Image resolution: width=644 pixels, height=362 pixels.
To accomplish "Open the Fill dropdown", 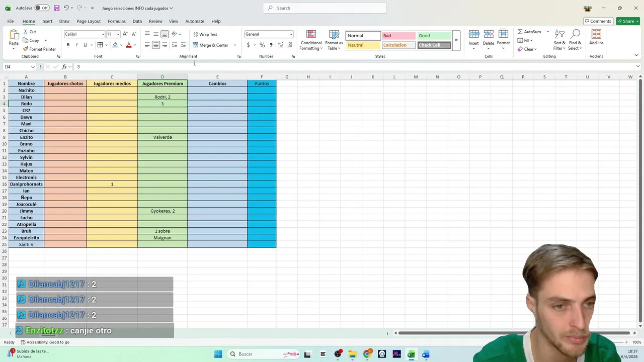I will click(x=525, y=40).
